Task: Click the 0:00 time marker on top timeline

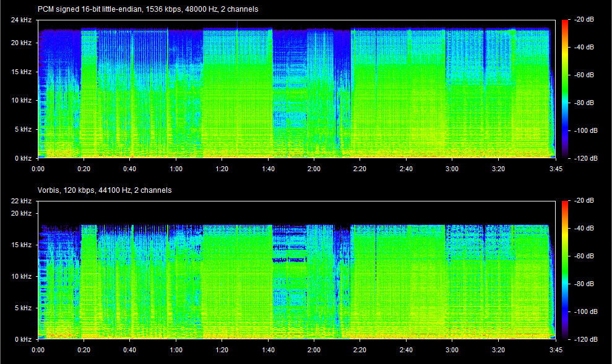Action: 38,167
